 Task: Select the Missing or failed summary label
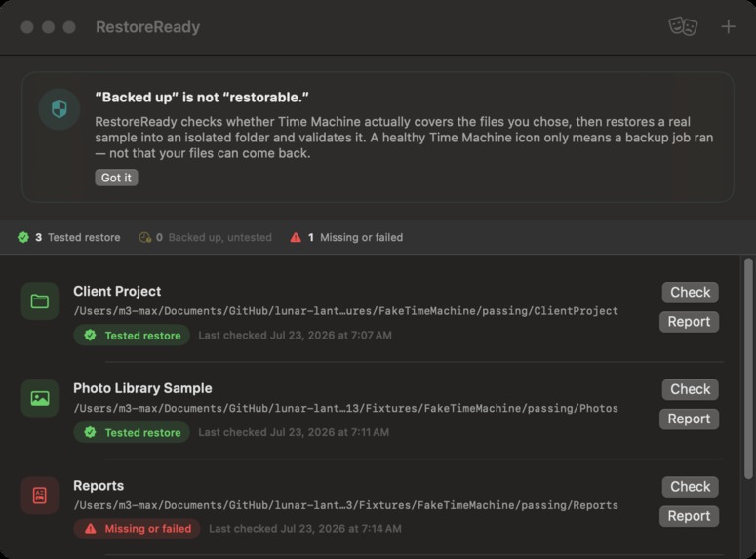point(362,237)
